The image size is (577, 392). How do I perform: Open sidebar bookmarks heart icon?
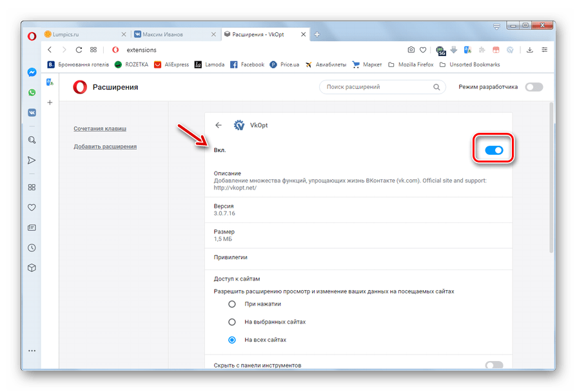click(x=32, y=208)
